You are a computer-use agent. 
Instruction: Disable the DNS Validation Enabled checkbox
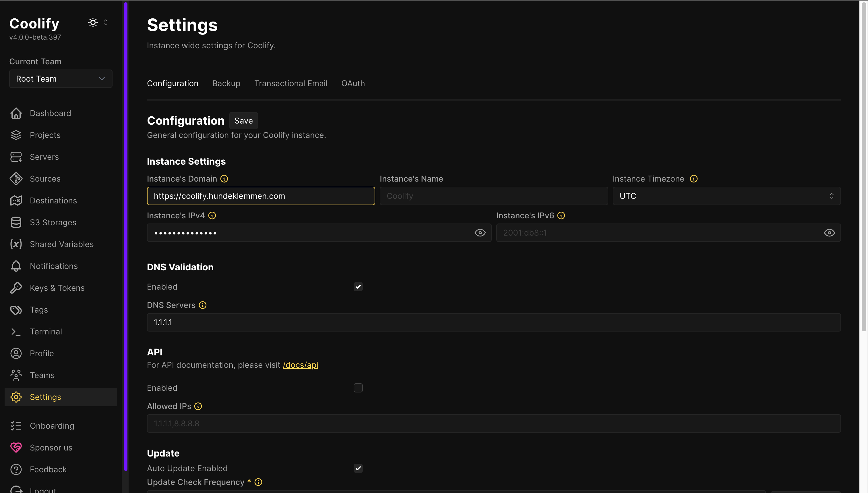tap(358, 287)
